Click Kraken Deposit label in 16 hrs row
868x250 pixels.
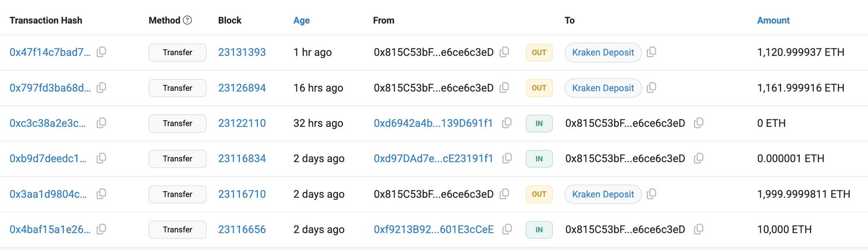click(603, 88)
